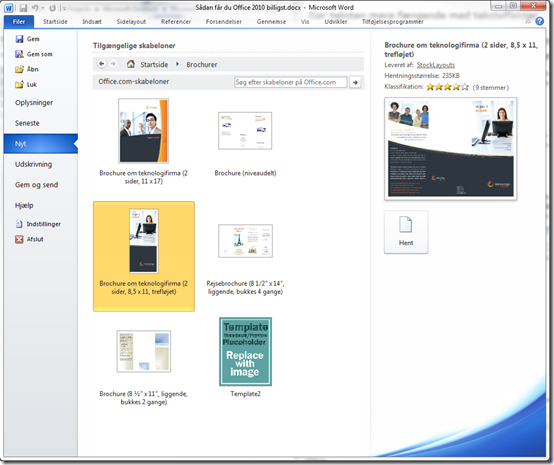The height and width of the screenshot is (465, 554).
Task: Click the Gem som icon in the sidebar
Action: pos(19,54)
